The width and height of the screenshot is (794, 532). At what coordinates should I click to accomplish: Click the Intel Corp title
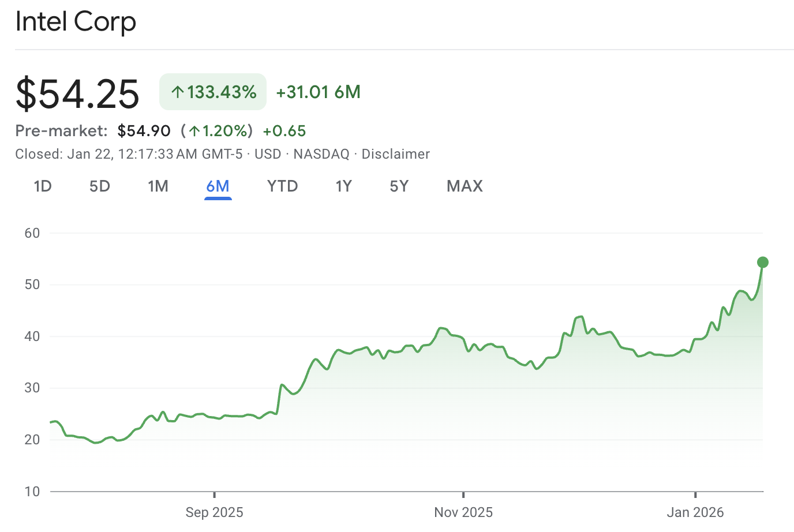tap(76, 21)
